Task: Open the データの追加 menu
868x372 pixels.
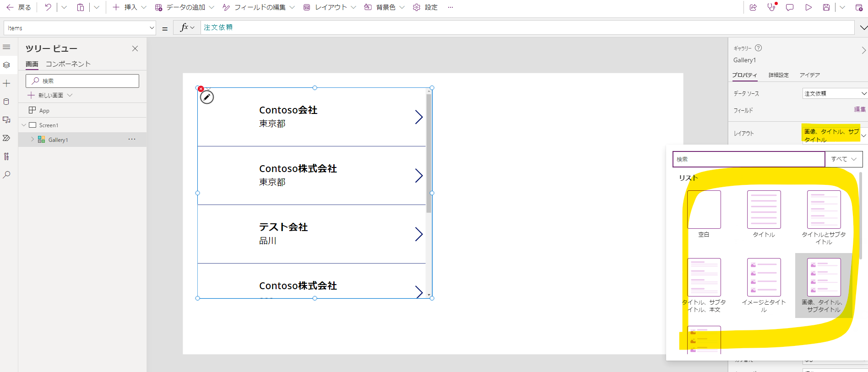Action: (184, 7)
